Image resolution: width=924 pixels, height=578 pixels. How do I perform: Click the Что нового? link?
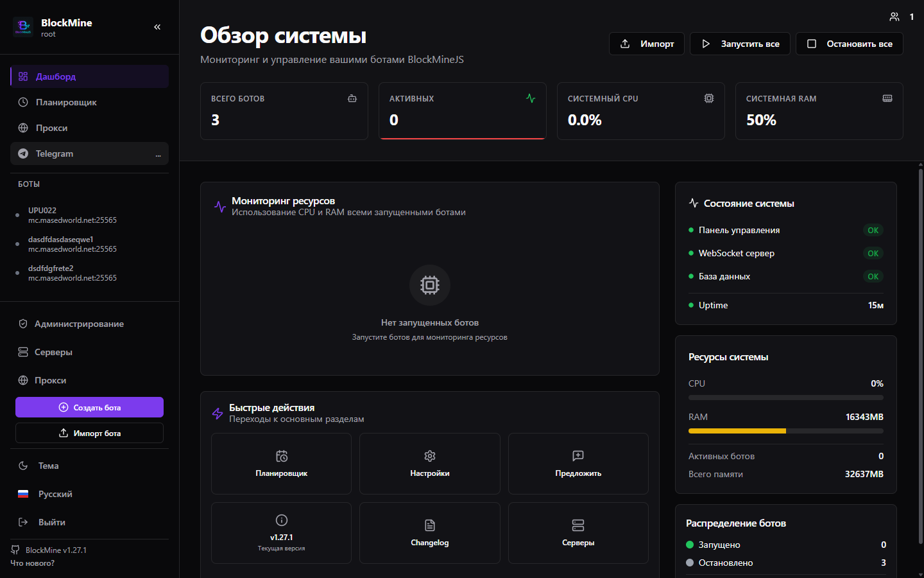32,563
